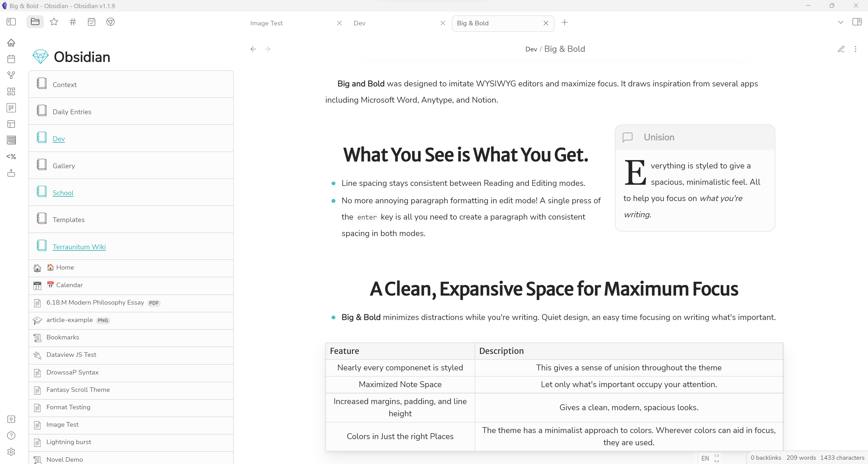Switch note to editing mode pencil
Image resolution: width=868 pixels, height=464 pixels.
841,49
